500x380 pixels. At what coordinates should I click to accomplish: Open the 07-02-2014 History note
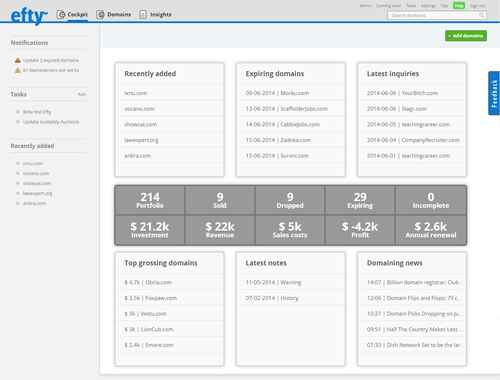(272, 298)
